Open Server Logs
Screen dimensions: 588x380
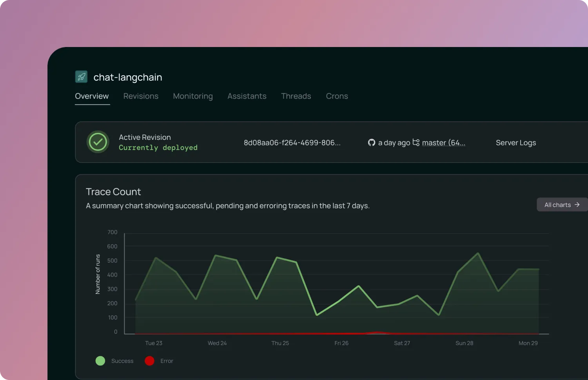pos(516,143)
